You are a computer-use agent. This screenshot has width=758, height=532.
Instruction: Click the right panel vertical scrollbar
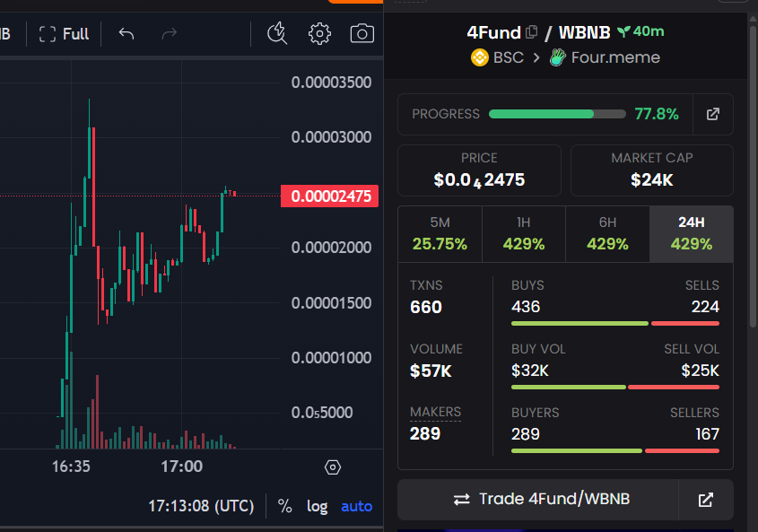pyautogui.click(x=753, y=177)
